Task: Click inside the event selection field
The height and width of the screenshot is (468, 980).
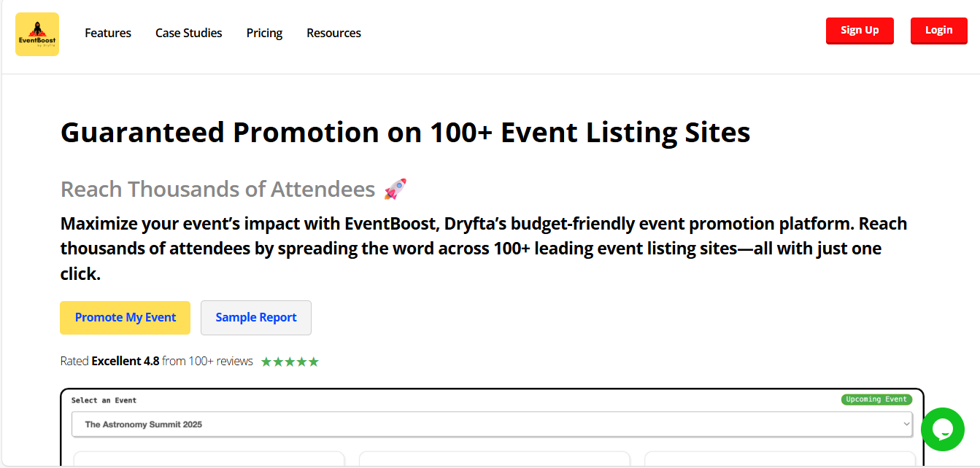Action: pyautogui.click(x=492, y=424)
